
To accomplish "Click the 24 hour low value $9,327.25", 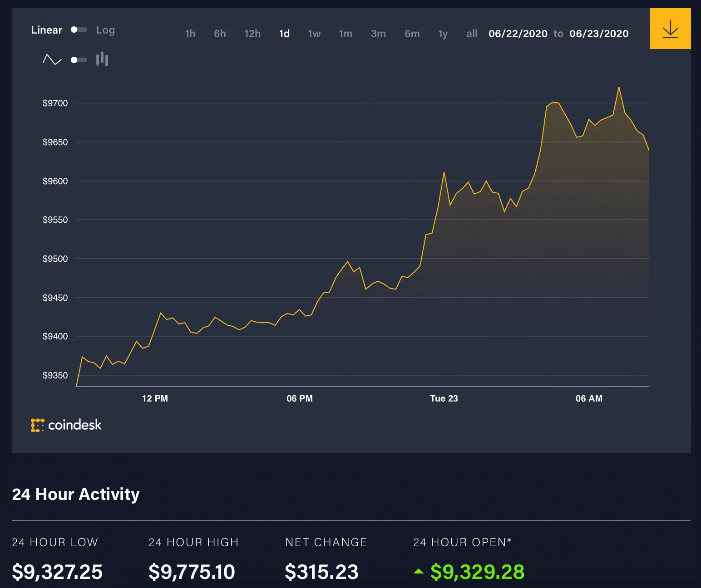I will tap(57, 572).
